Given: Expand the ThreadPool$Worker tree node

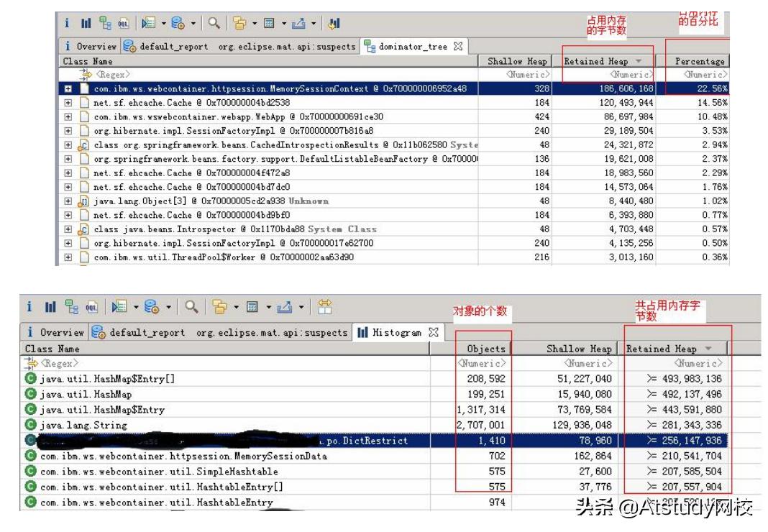Looking at the screenshot, I should [x=69, y=257].
